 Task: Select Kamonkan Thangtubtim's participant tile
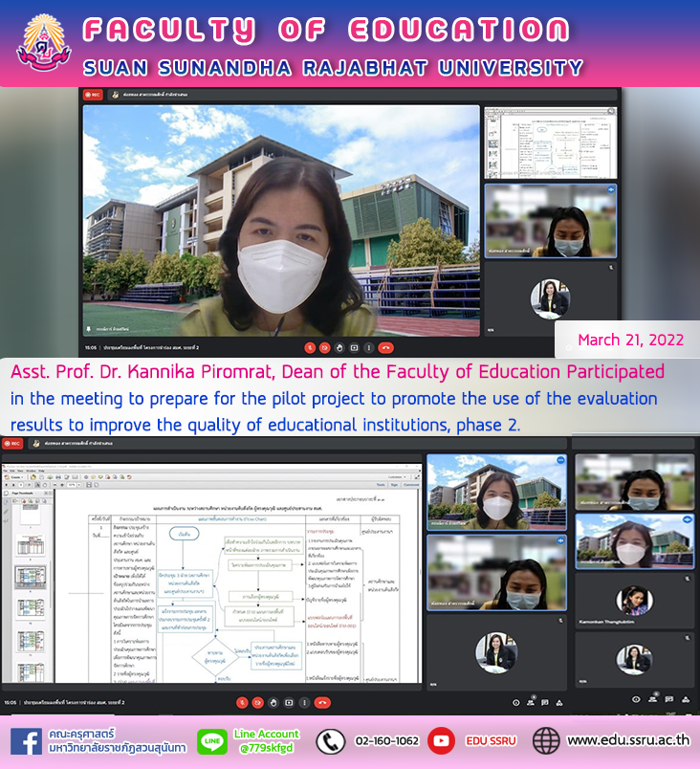pos(635,604)
